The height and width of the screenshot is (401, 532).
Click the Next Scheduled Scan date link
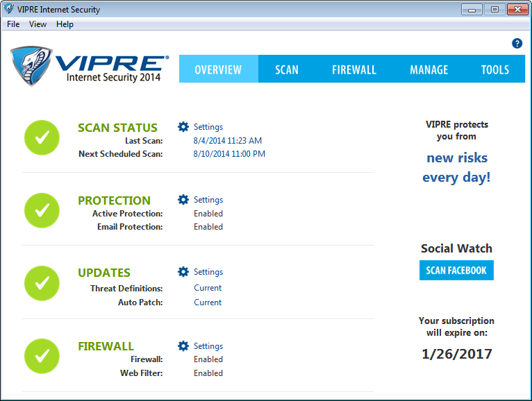(228, 154)
